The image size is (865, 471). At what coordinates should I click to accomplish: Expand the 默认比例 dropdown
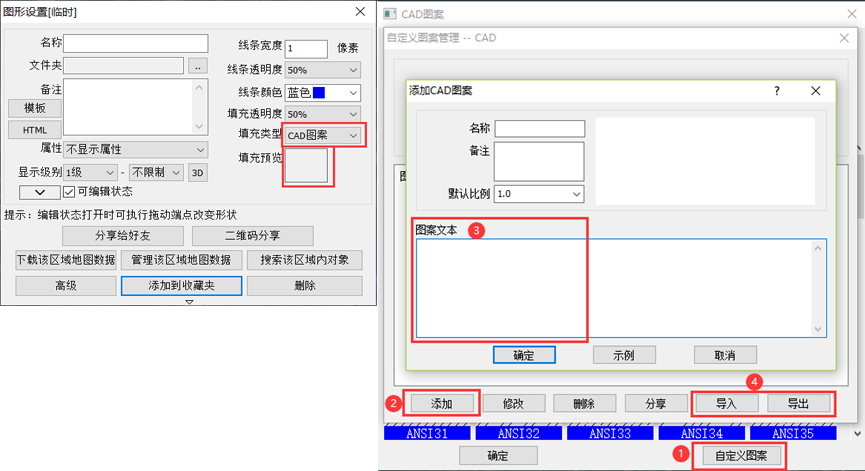click(x=539, y=194)
